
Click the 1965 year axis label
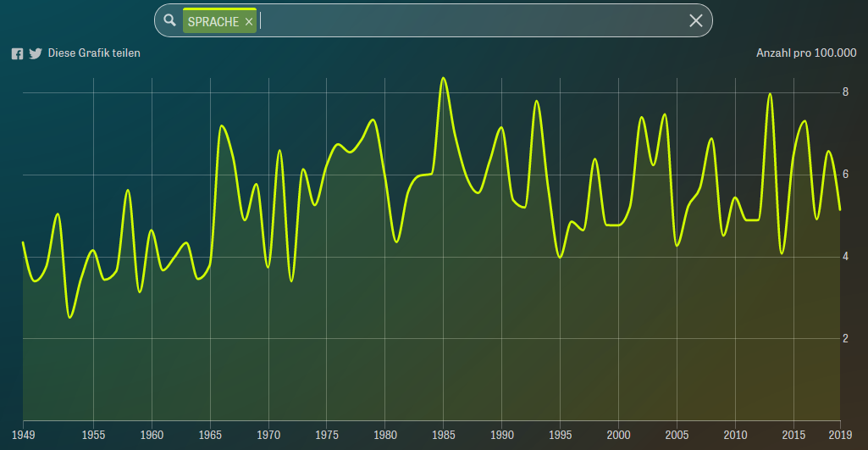210,435
